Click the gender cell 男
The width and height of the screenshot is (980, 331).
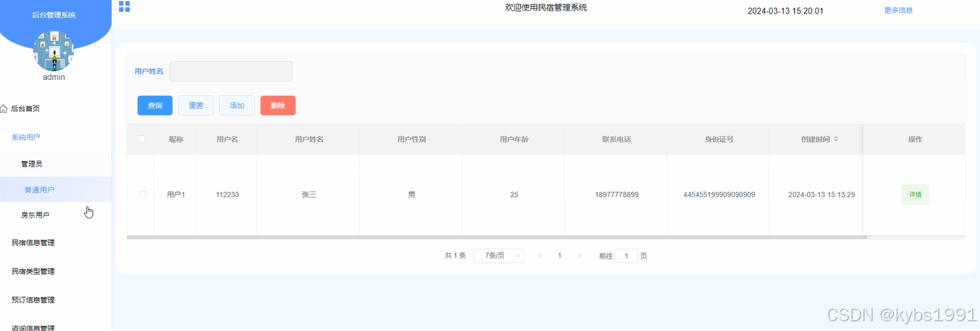pyautogui.click(x=411, y=195)
